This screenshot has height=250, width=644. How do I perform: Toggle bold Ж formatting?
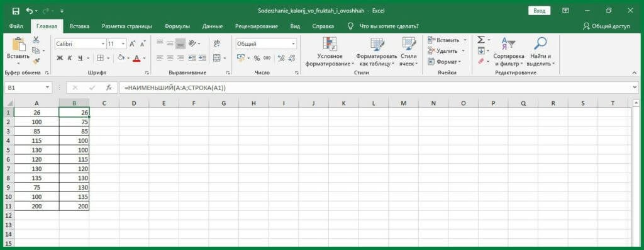[x=60, y=59]
